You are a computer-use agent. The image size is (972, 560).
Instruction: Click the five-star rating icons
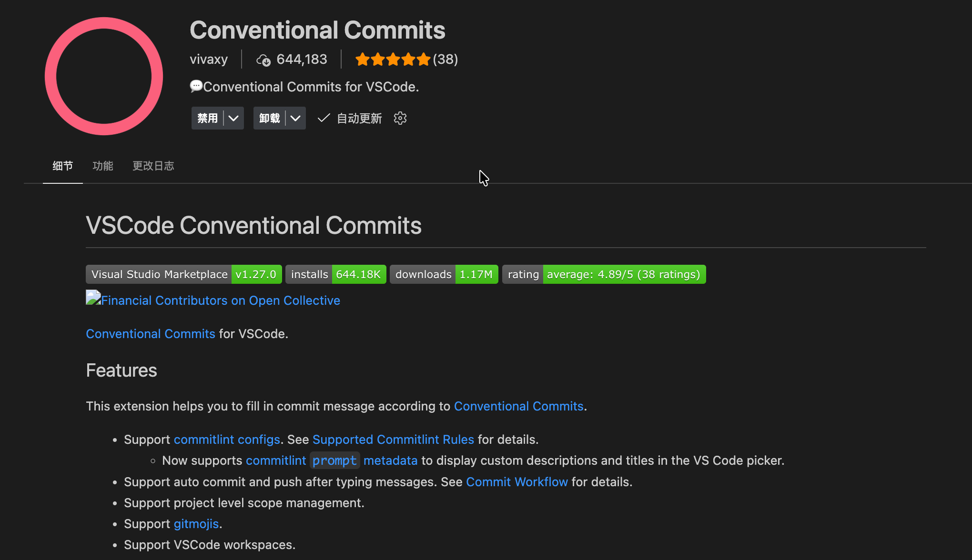[x=393, y=60]
